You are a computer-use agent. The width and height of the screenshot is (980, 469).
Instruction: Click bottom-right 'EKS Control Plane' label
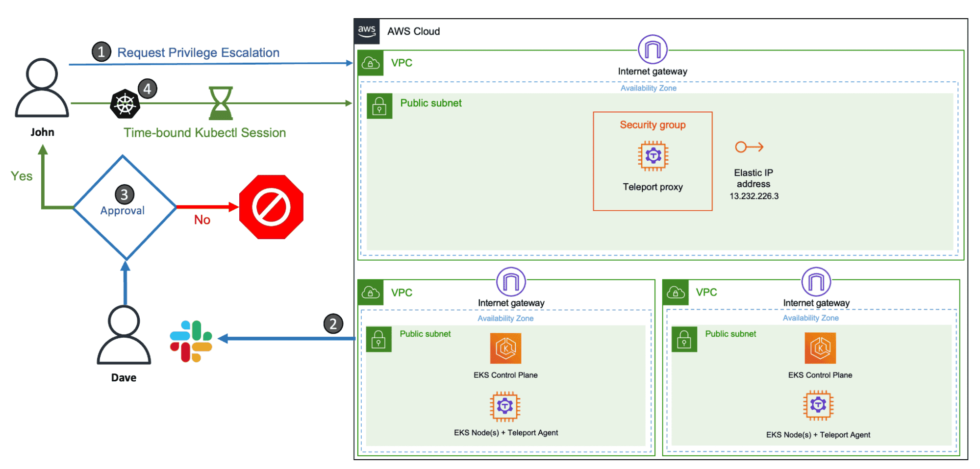tap(820, 375)
